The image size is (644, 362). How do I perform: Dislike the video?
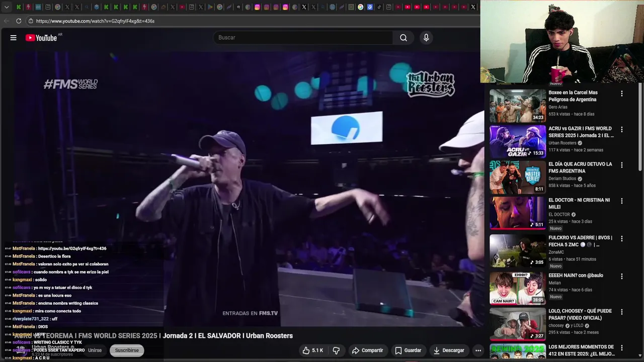click(x=336, y=350)
